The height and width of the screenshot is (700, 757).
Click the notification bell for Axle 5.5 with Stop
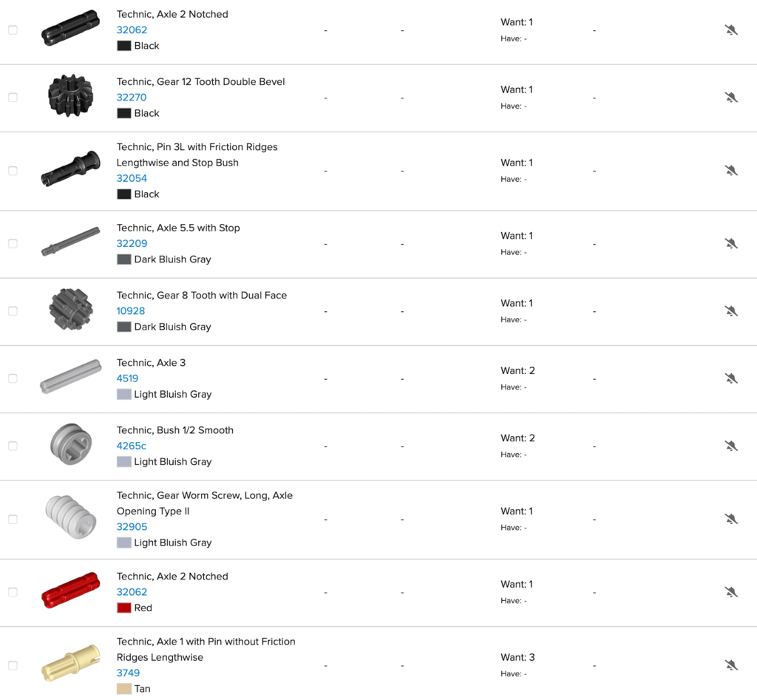[x=731, y=242]
